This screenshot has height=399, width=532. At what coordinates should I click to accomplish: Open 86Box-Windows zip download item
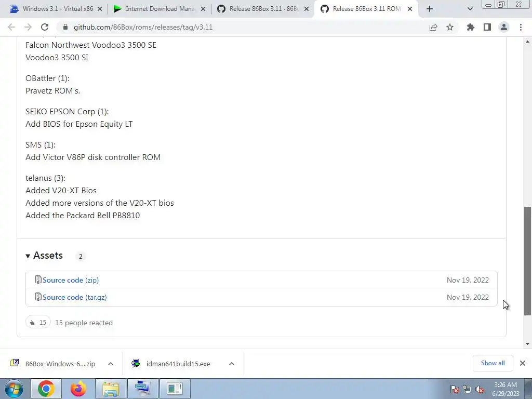(54, 364)
